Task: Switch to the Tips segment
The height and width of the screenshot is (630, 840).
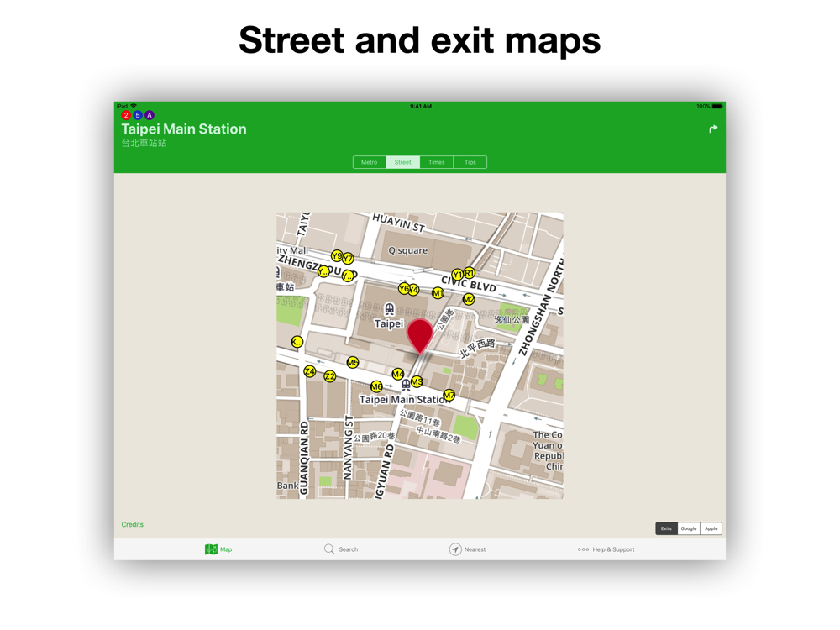Action: 470,162
